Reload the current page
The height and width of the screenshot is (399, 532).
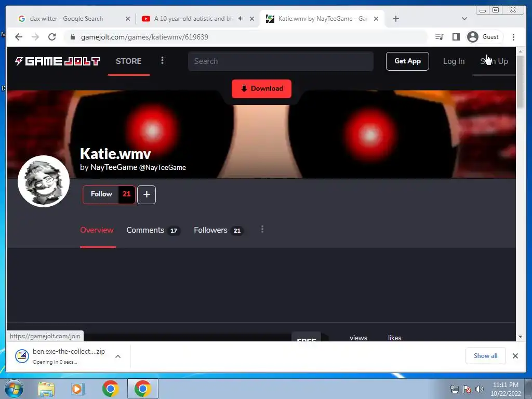tap(52, 37)
